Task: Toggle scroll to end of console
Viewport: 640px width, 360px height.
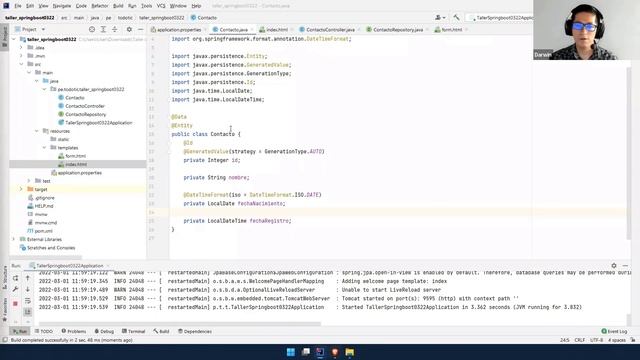Action: point(28,312)
